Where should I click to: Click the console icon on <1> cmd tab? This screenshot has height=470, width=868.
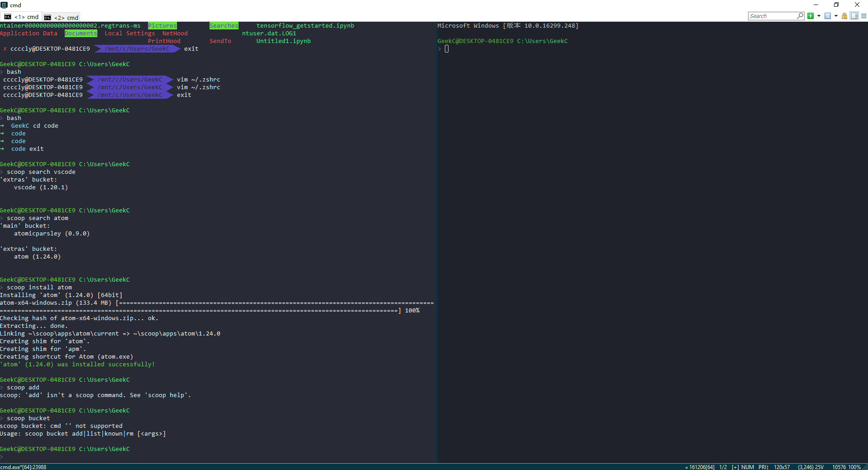point(8,17)
